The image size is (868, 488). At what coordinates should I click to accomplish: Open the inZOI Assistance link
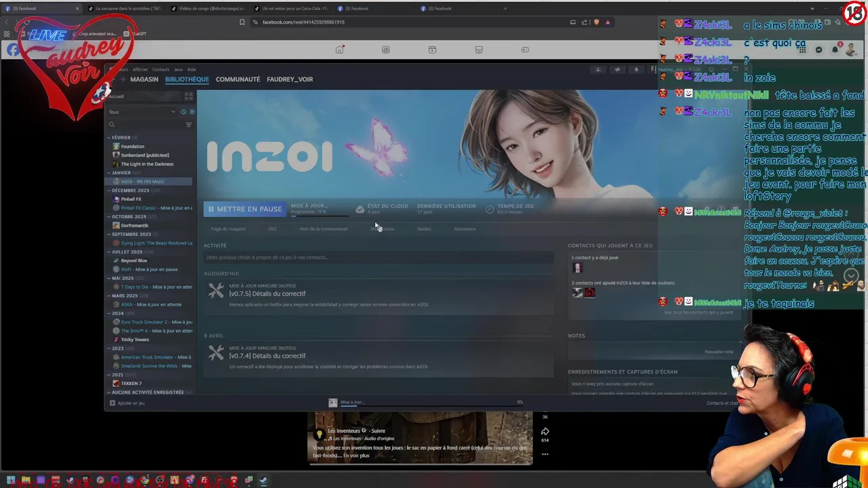(x=465, y=229)
